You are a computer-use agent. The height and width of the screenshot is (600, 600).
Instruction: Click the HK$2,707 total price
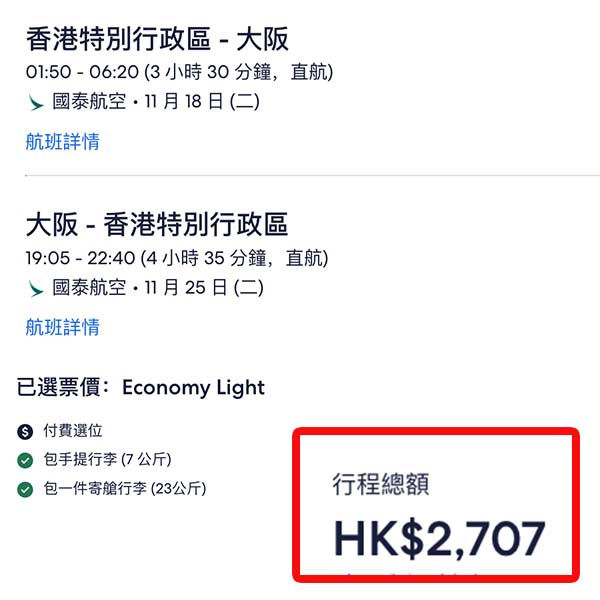(x=440, y=538)
